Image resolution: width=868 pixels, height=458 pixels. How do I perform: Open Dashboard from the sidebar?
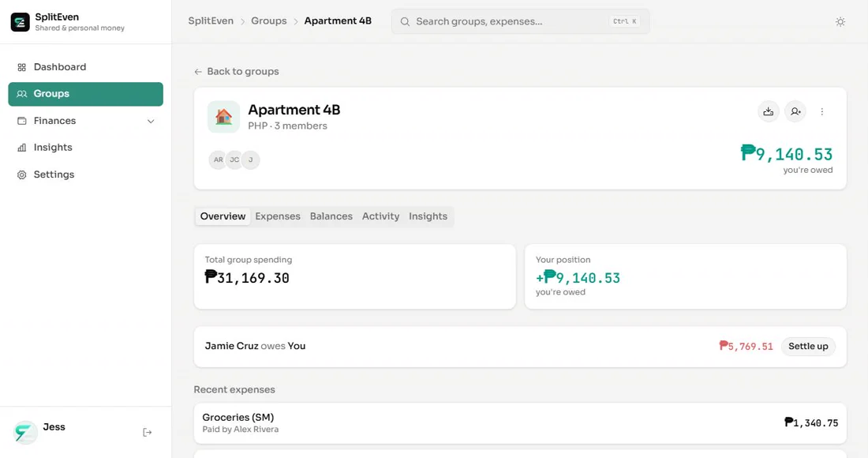85,67
